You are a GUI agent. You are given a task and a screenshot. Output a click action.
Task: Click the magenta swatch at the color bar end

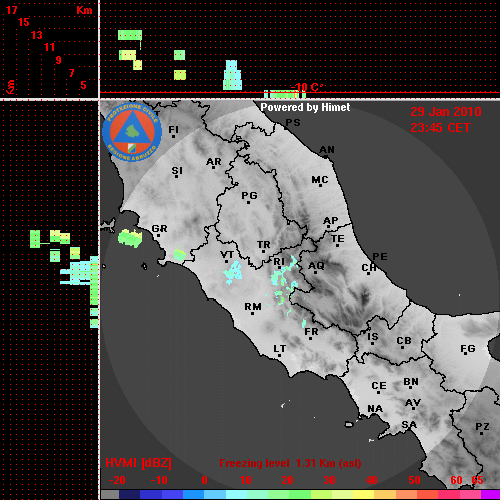pos(491,495)
